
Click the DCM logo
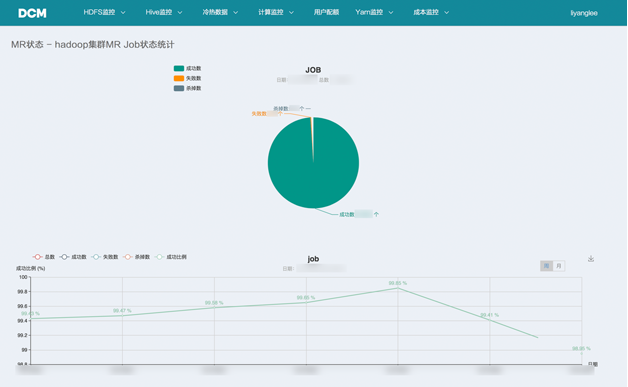tap(32, 13)
